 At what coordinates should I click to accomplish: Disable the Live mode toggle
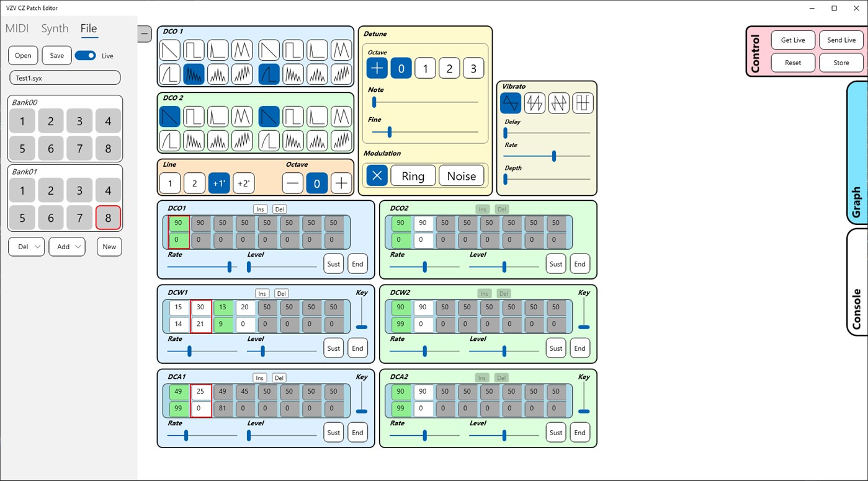[x=85, y=55]
